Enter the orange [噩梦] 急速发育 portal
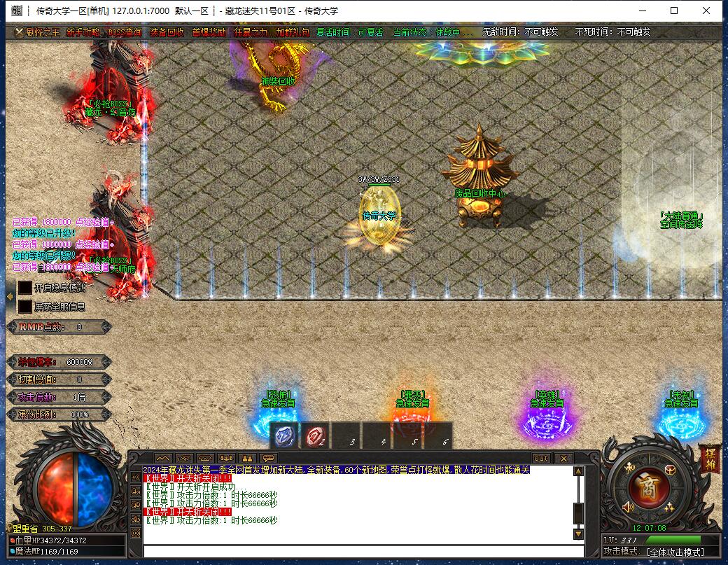Viewport: 728px width, 565px height. (x=412, y=409)
